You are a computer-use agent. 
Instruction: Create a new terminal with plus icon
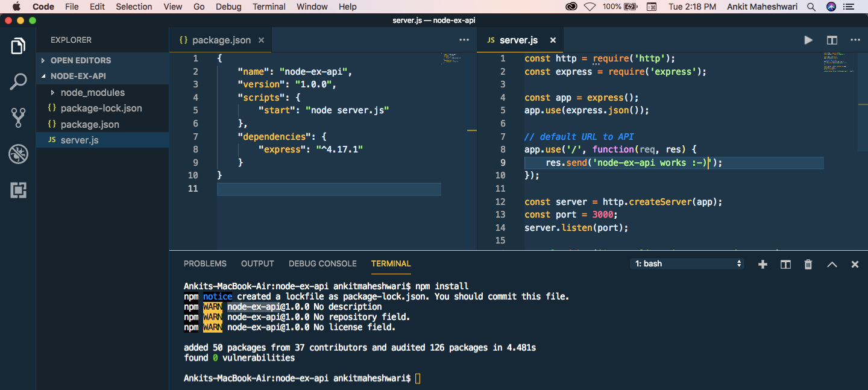pos(763,264)
